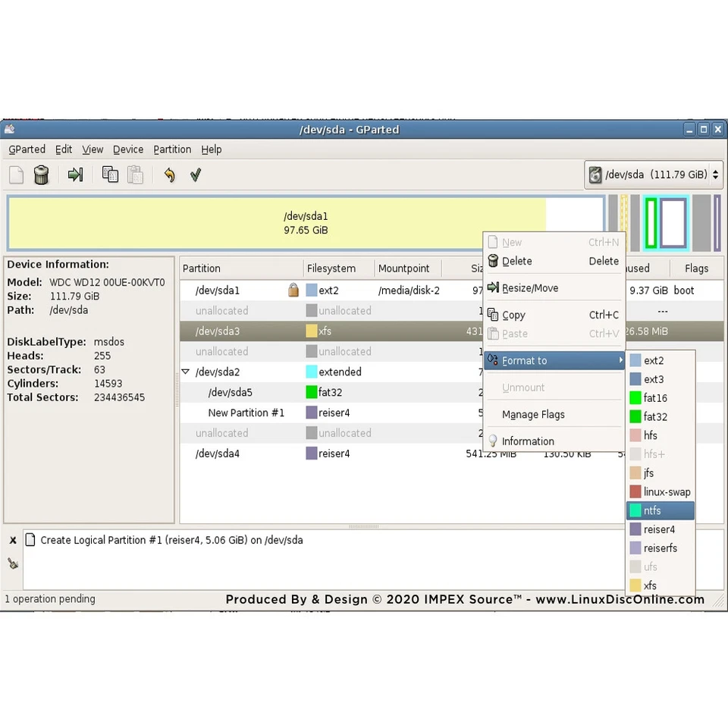This screenshot has width=728, height=728.
Task: Open the Format to submenu arrow
Action: (620, 360)
